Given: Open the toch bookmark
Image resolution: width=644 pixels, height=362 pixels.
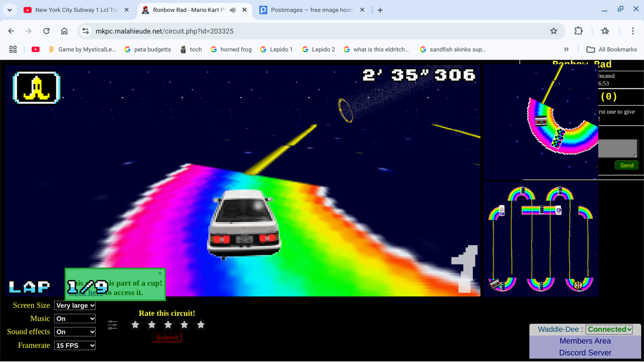Looking at the screenshot, I should click(191, 49).
